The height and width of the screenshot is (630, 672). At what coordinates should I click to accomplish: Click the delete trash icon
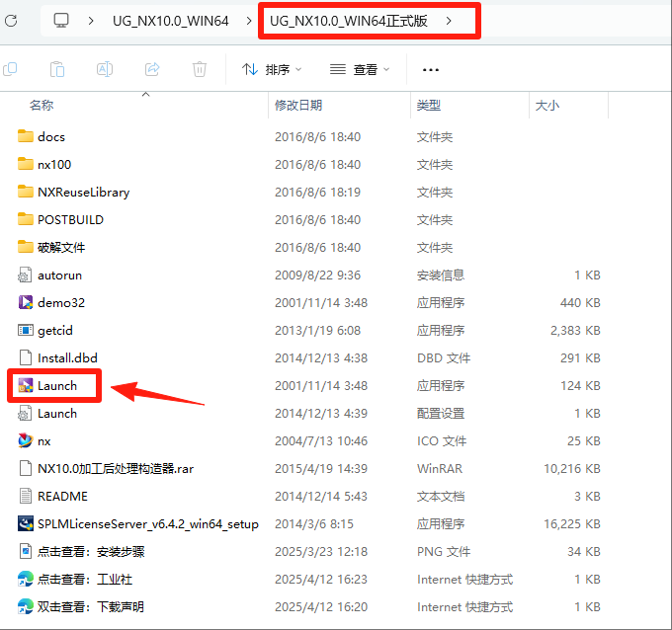tap(200, 69)
